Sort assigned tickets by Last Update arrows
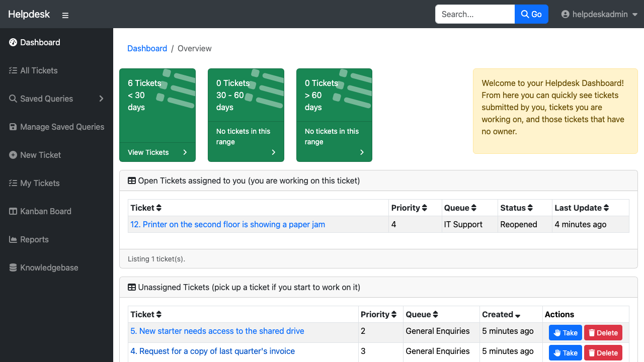 tap(607, 208)
